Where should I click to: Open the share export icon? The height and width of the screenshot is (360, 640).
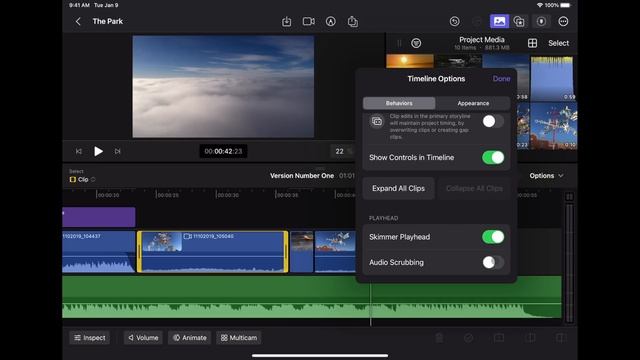tap(353, 21)
